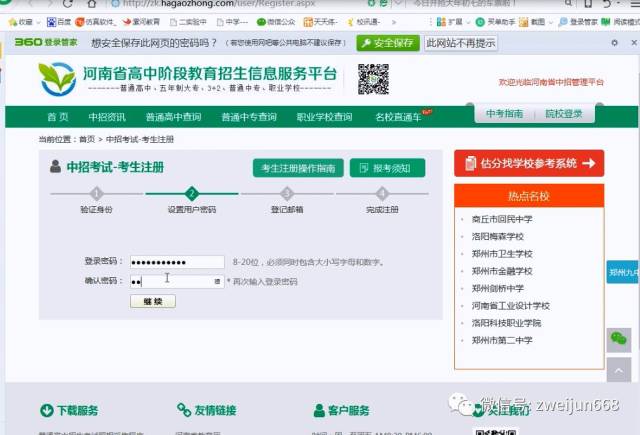This screenshot has width=640, height=435.
Task: Open the 百度 bookmark
Action: (x=59, y=22)
